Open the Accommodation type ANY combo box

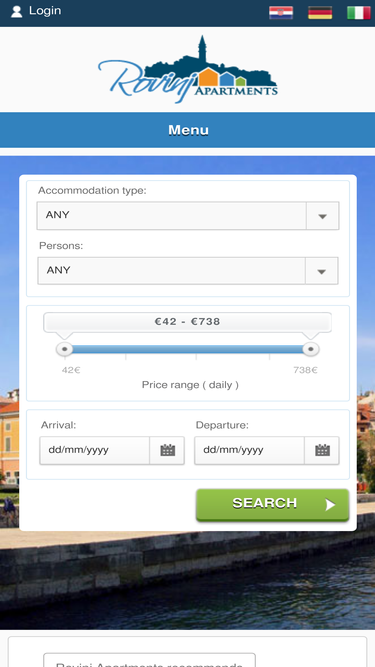tap(188, 216)
